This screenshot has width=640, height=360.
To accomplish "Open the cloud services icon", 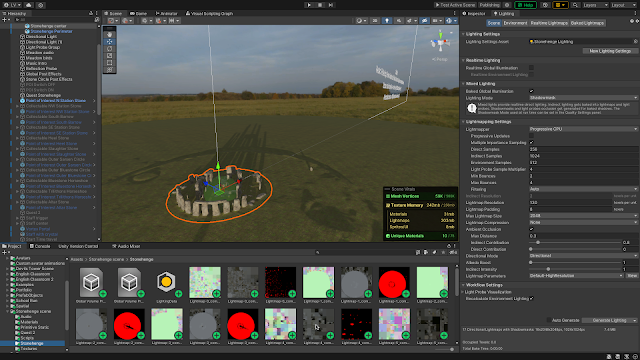I will coord(29,5).
